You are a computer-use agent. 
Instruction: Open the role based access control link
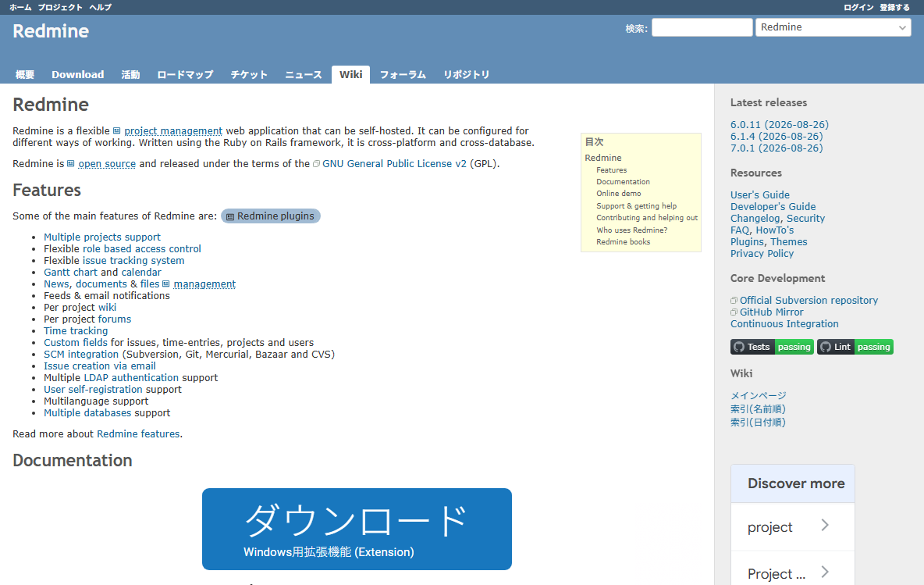coord(141,249)
